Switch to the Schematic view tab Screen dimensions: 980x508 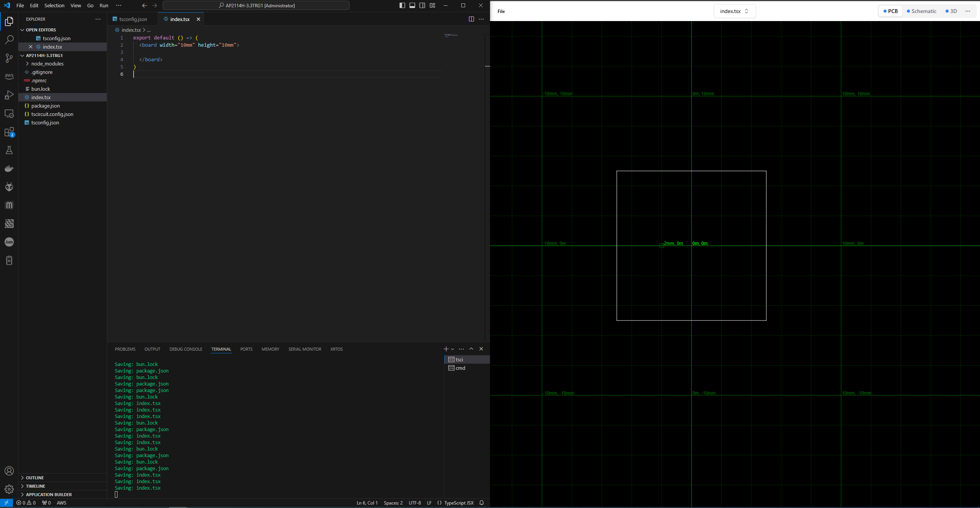point(921,11)
